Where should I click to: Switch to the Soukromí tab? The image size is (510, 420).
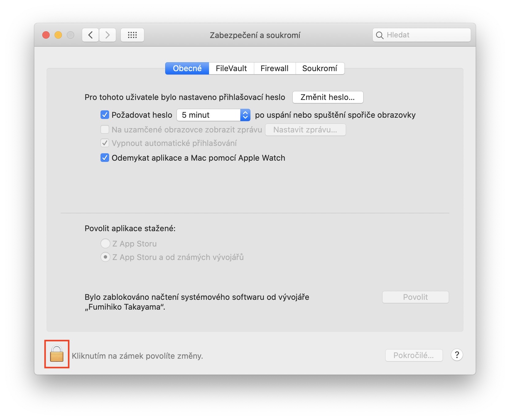click(320, 68)
